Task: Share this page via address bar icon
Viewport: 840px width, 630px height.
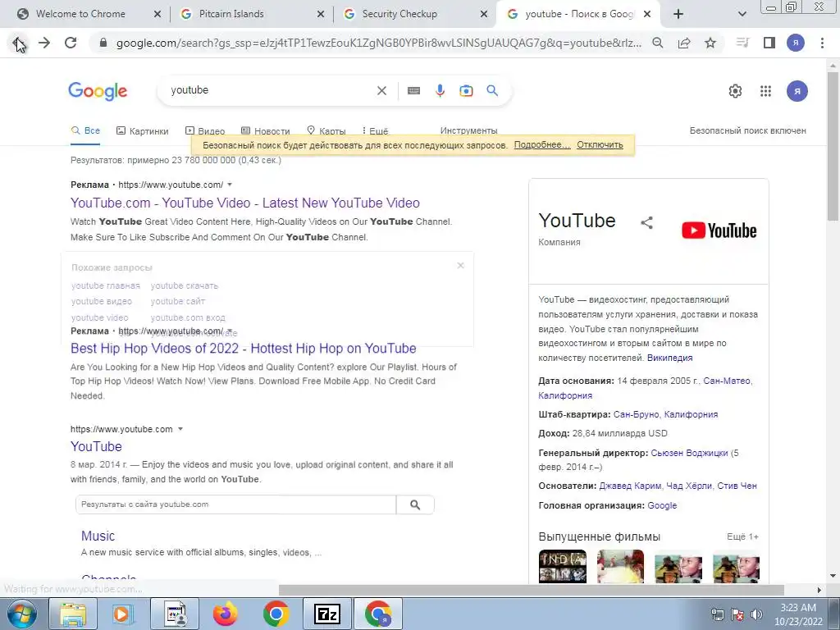Action: [x=684, y=43]
